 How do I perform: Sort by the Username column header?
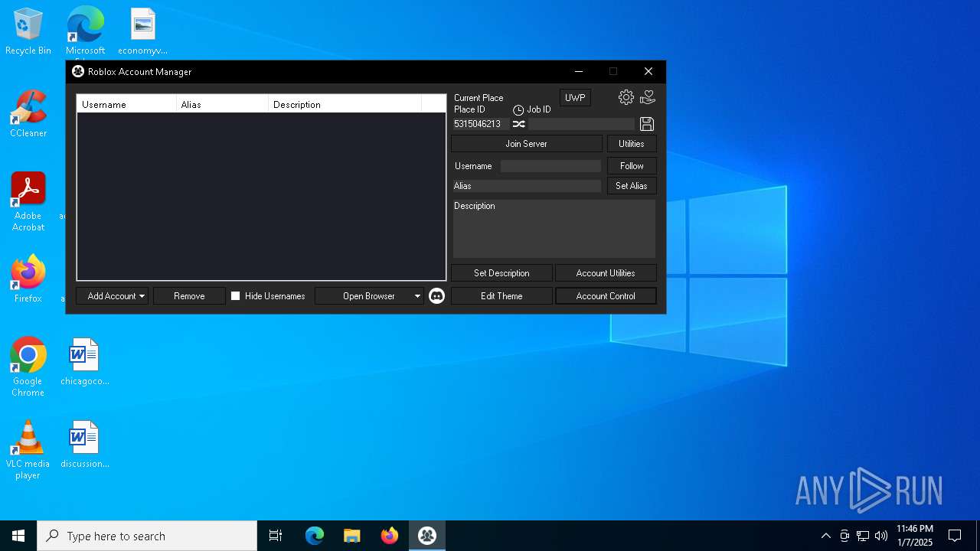127,104
